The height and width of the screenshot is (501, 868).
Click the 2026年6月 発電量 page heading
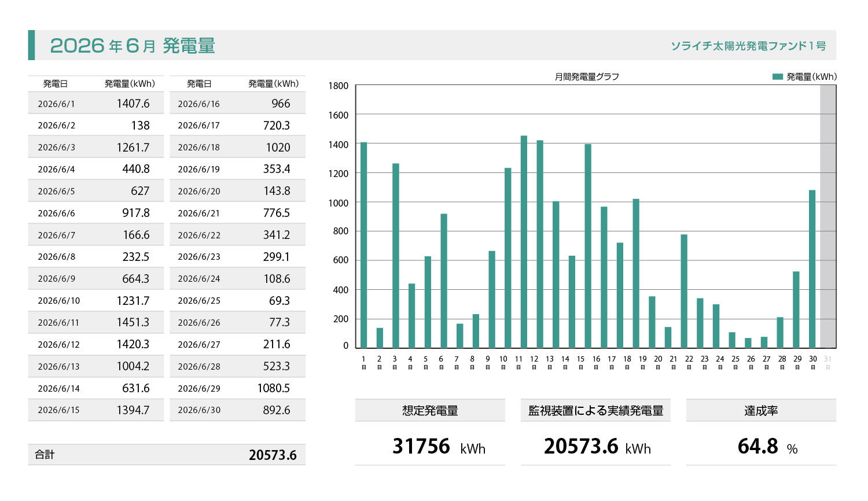pyautogui.click(x=133, y=46)
